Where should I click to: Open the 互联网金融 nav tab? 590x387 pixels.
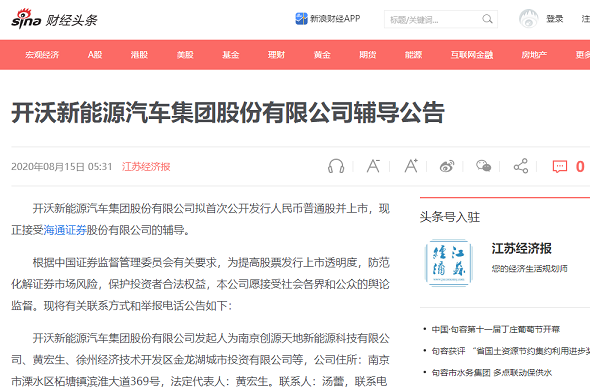pos(472,55)
